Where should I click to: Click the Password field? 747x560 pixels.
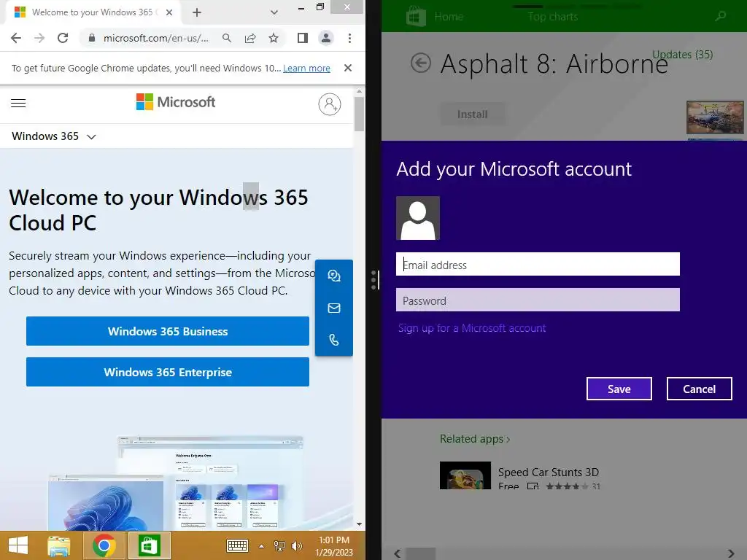click(x=538, y=300)
